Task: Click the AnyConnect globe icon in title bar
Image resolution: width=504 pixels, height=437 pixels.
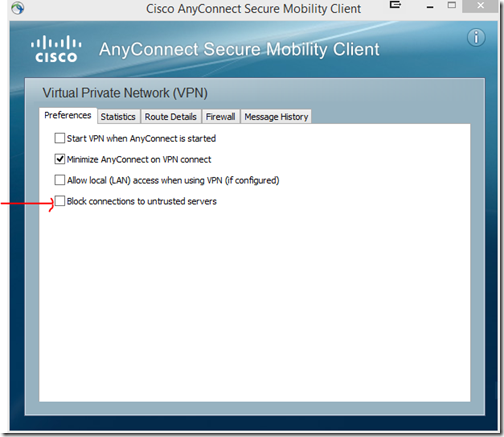Action: [x=17, y=7]
